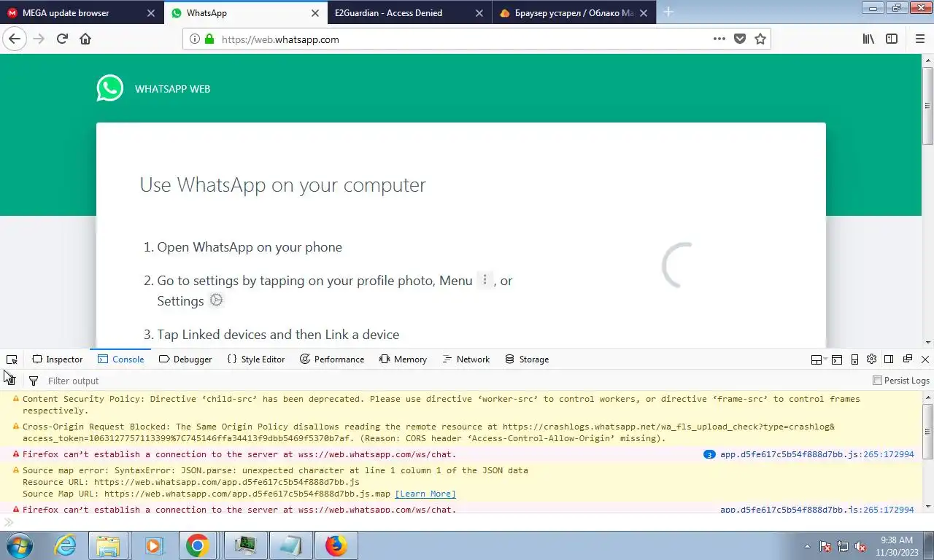Save page to Pocket icon
This screenshot has height=560, width=934.
(740, 39)
